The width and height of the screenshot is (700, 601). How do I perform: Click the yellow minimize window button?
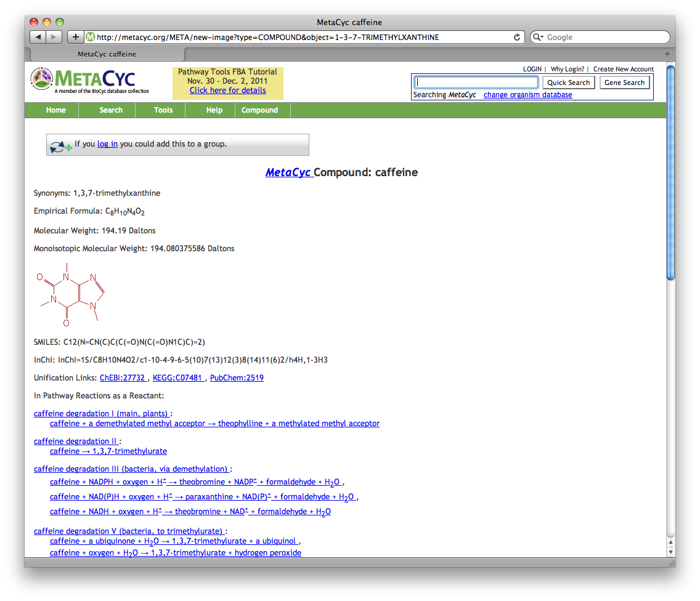point(47,22)
